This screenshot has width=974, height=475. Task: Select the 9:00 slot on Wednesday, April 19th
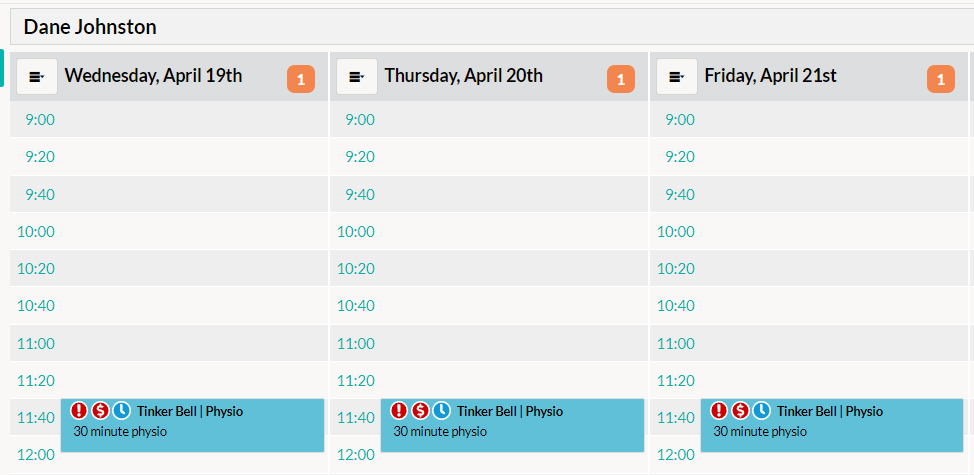[x=169, y=119]
